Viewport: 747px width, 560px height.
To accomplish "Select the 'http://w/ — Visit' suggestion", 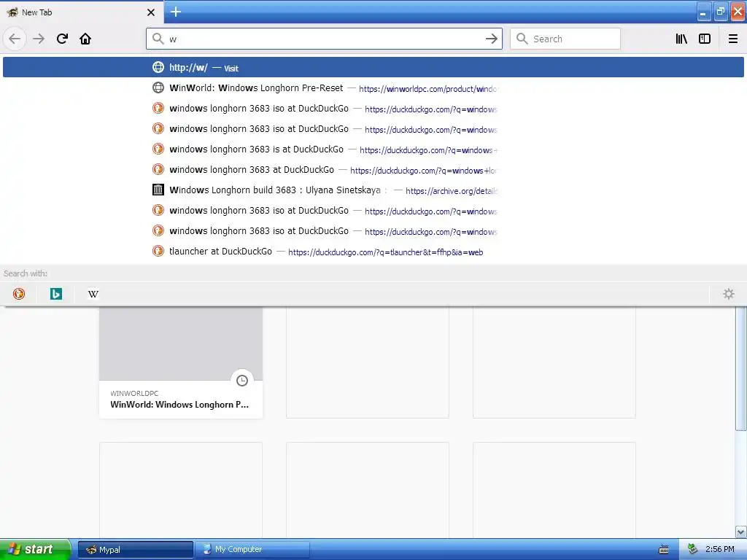I will (x=373, y=67).
